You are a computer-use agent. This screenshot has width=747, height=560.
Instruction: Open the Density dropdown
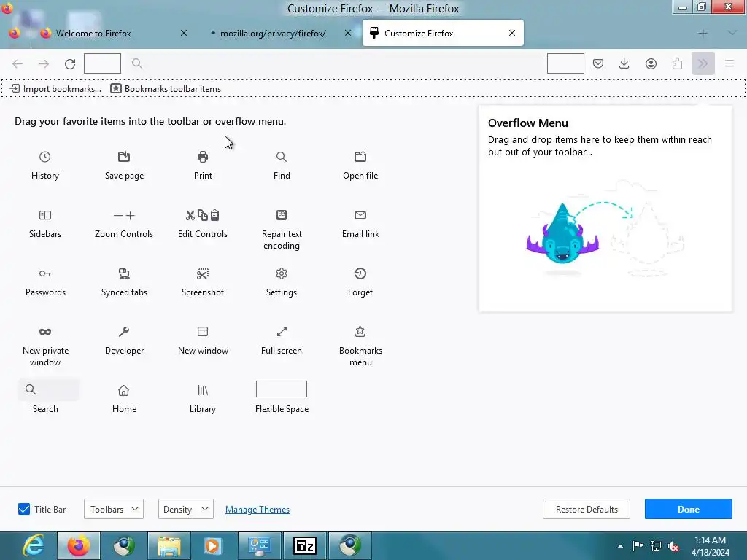[x=185, y=509]
